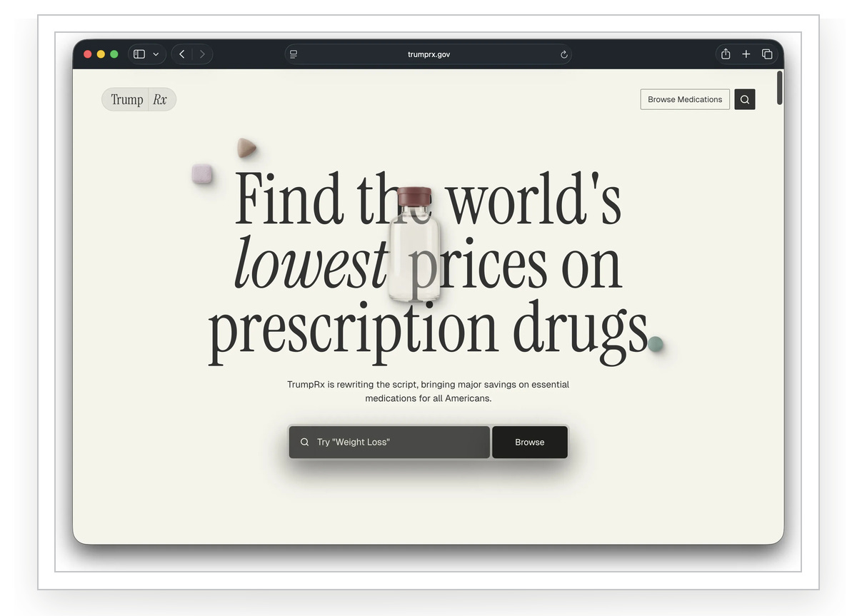Open the Share icon in Safari toolbar
857x616 pixels.
click(726, 54)
